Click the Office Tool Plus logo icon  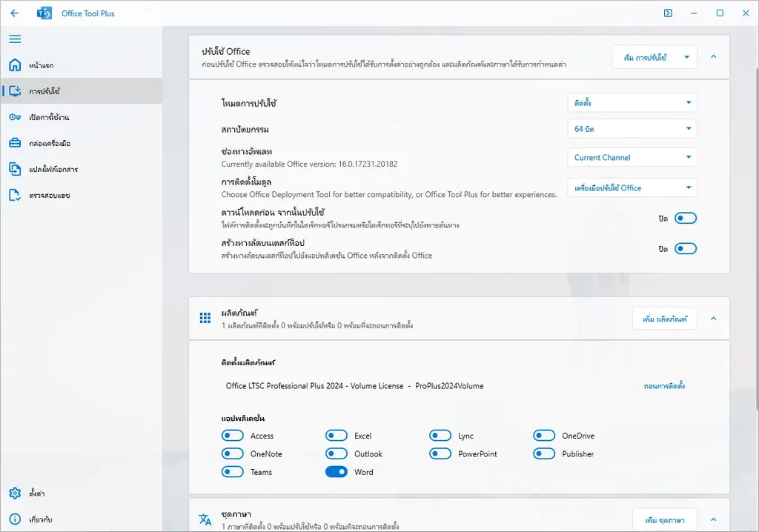pyautogui.click(x=44, y=13)
